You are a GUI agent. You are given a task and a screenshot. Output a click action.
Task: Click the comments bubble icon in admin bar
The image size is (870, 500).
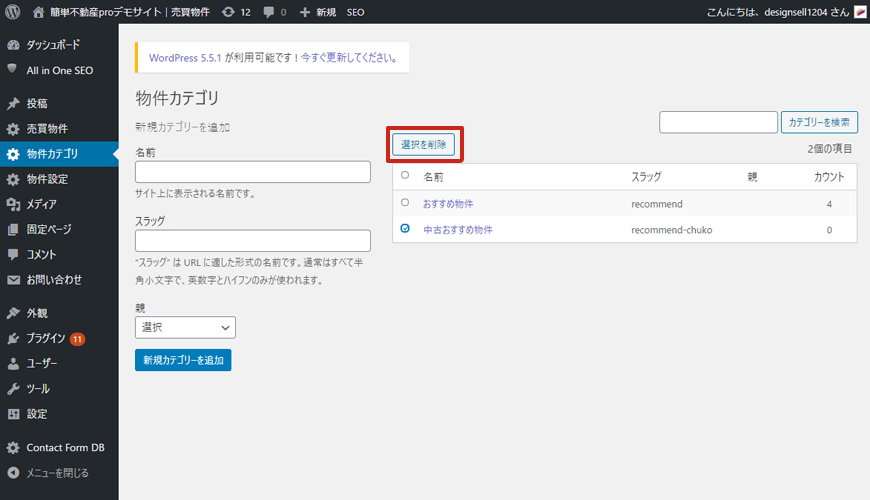(270, 12)
